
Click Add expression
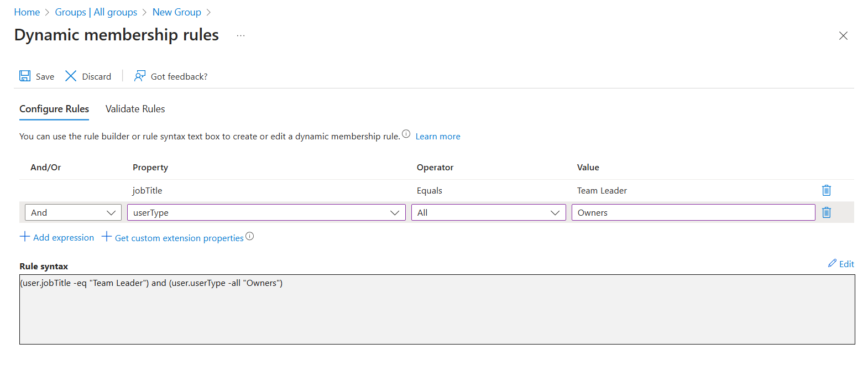(57, 237)
